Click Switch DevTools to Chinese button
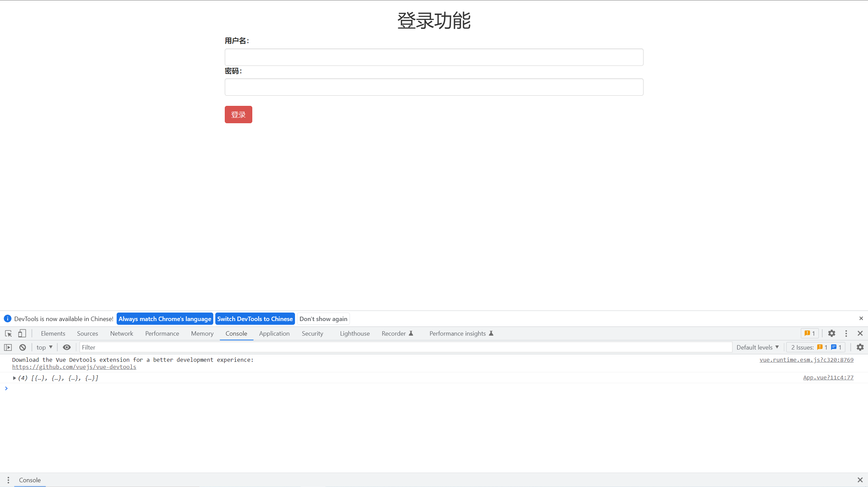This screenshot has width=868, height=487. pos(255,319)
